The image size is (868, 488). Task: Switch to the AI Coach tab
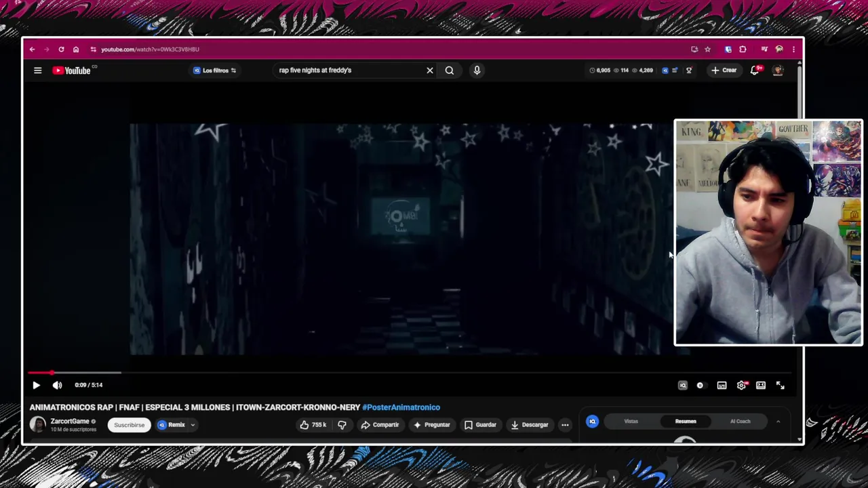coord(741,422)
